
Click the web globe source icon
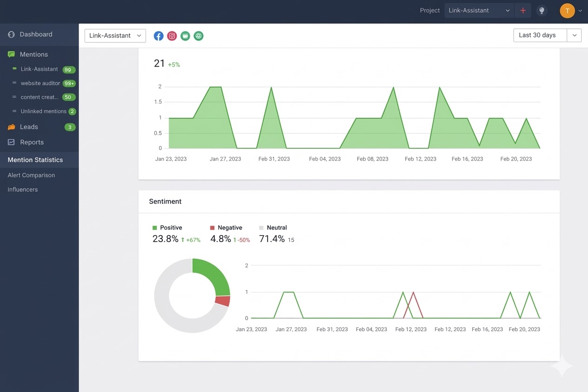[x=199, y=36]
